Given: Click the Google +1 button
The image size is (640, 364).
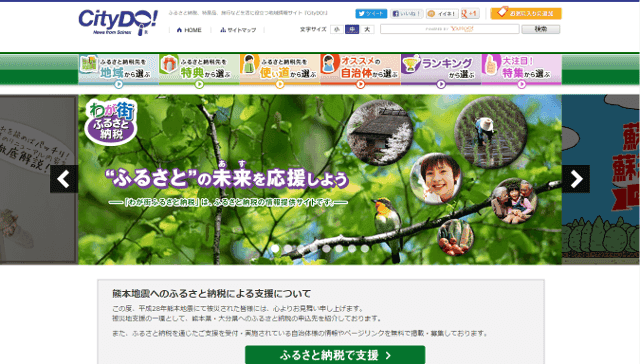Looking at the screenshot, I should pyautogui.click(x=470, y=13).
